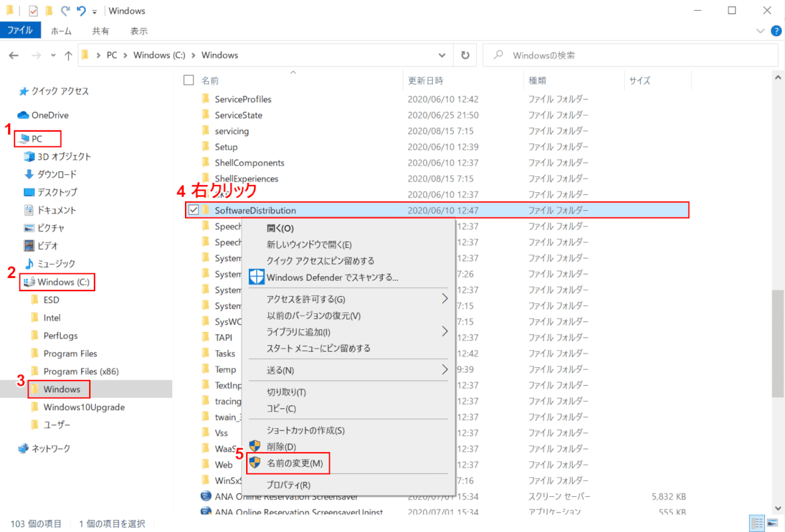Select 3D オブジェクト in navigation pane
Screen dimensions: 785x532
(58, 157)
